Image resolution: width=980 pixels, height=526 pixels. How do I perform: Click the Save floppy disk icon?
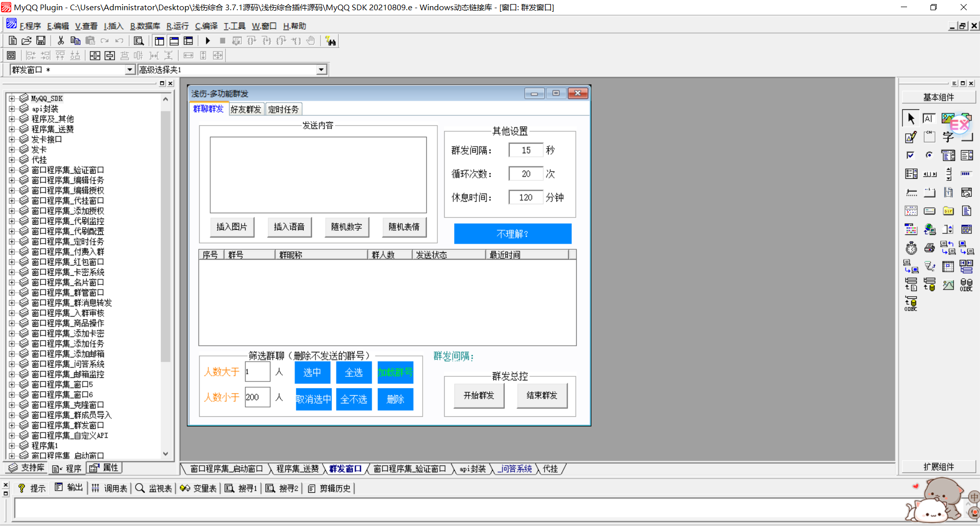41,41
